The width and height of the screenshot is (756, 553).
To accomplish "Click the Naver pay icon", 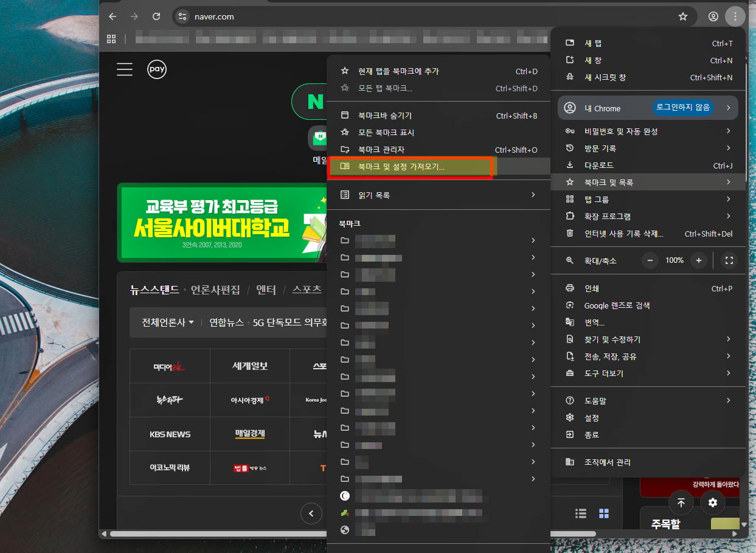I will pos(157,69).
